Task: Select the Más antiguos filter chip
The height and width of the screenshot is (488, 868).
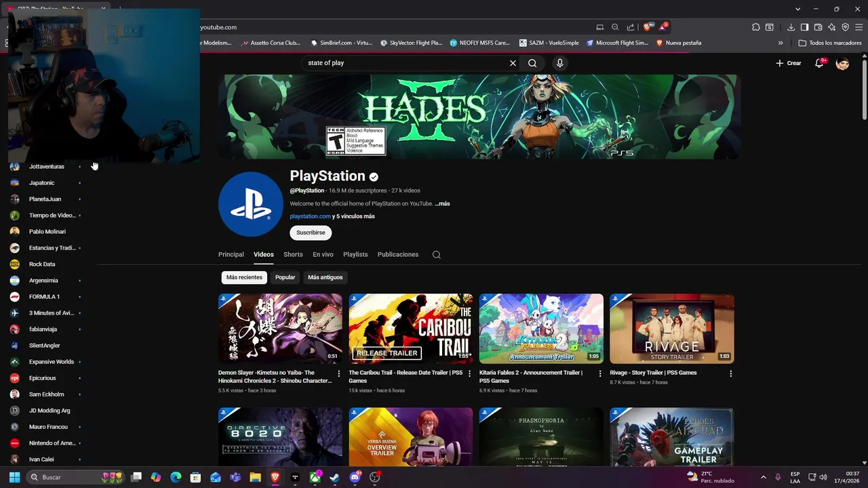Action: click(x=325, y=277)
